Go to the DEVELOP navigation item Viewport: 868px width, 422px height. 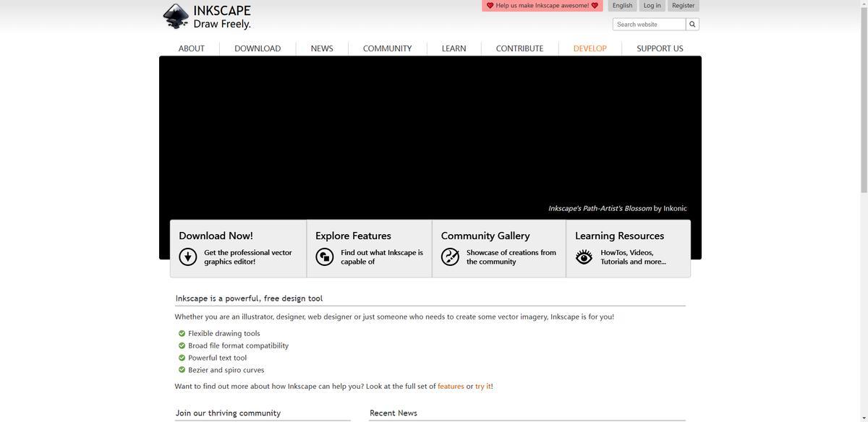590,48
